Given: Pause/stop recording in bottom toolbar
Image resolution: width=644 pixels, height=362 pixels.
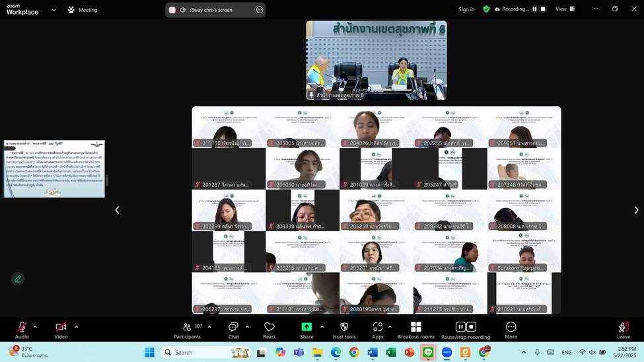Looking at the screenshot, I should (466, 328).
